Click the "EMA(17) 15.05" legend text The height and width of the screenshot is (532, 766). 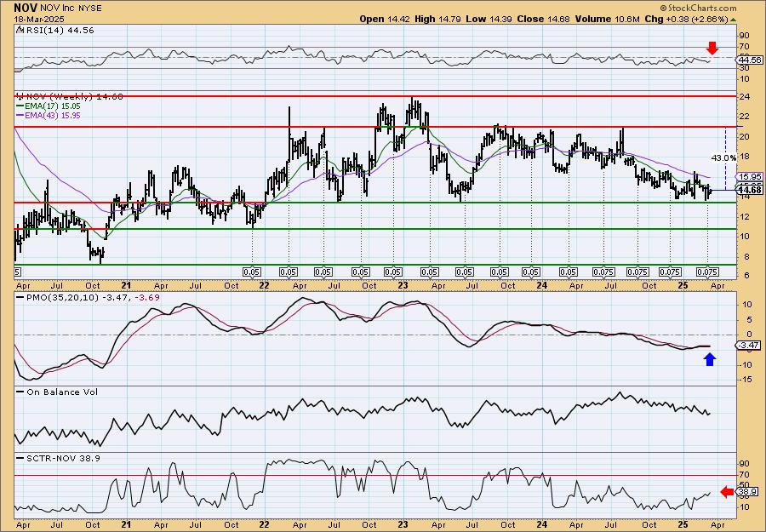[52, 106]
